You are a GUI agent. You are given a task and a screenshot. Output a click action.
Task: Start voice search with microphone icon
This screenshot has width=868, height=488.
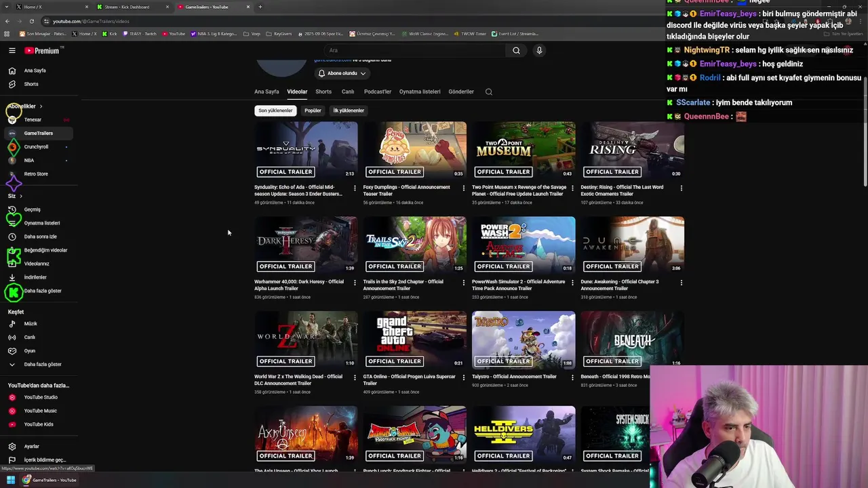pos(539,50)
